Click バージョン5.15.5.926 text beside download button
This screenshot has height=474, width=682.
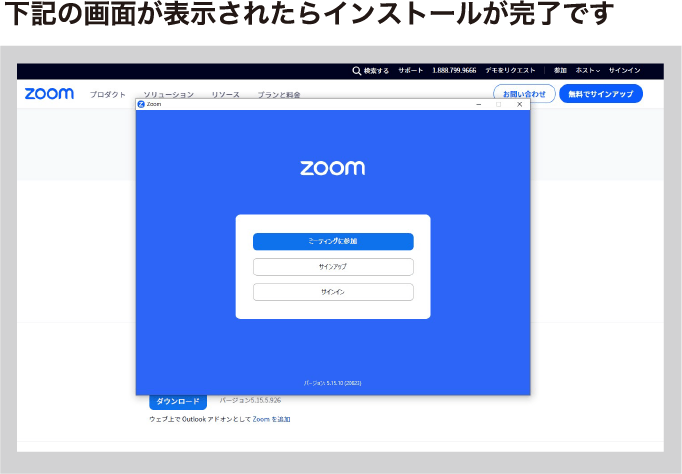(250, 400)
